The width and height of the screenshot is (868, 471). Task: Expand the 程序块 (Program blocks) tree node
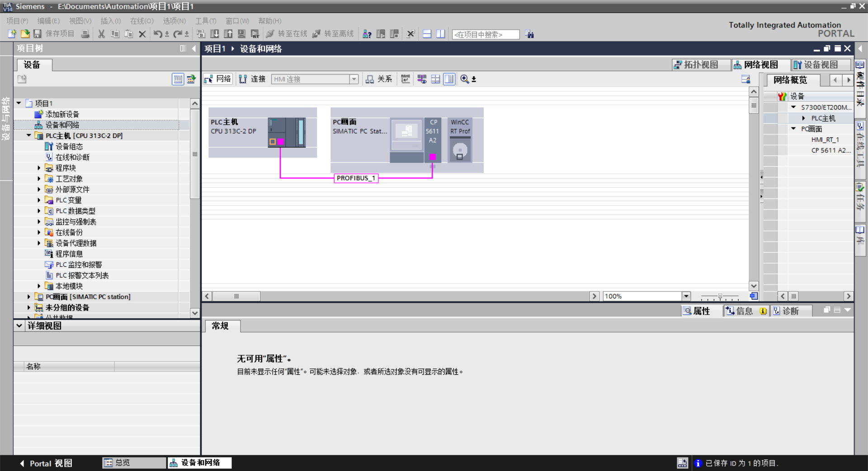point(39,168)
